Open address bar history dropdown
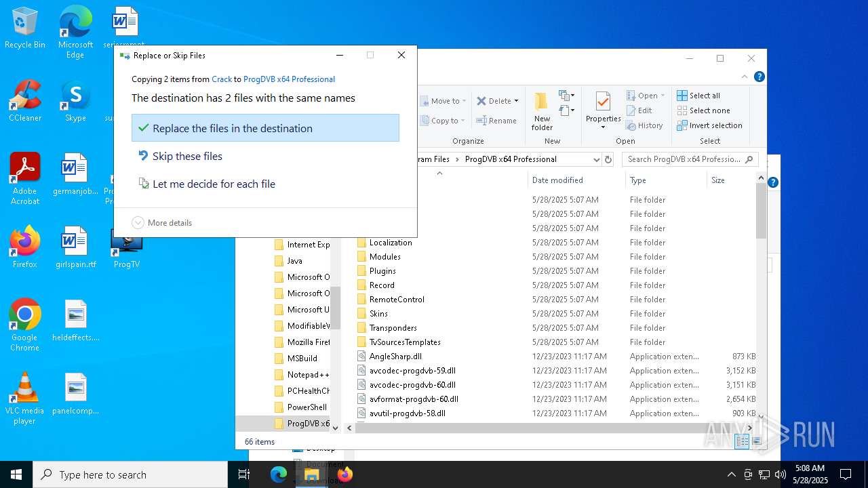Screen dimensions: 868x488 point(596,159)
